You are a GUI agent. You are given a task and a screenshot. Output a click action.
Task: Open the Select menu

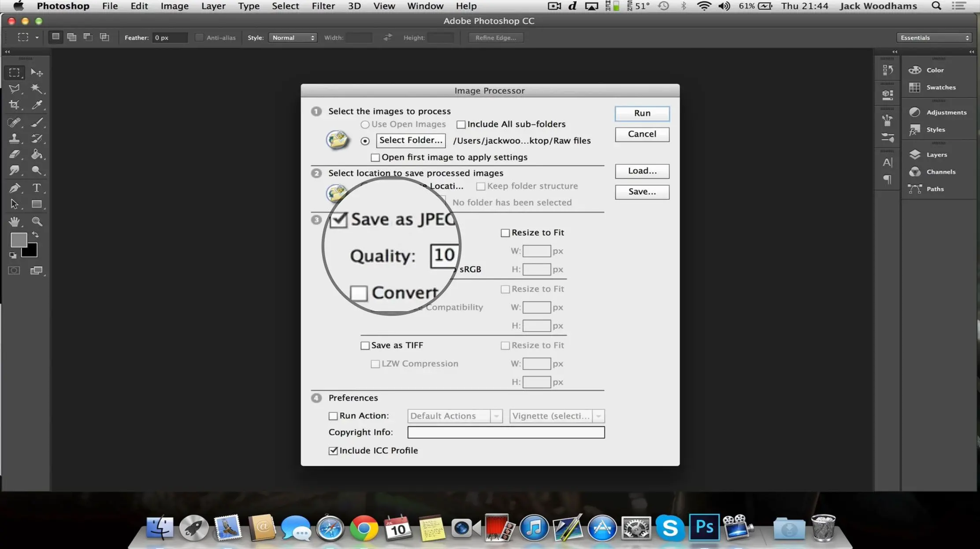click(284, 5)
